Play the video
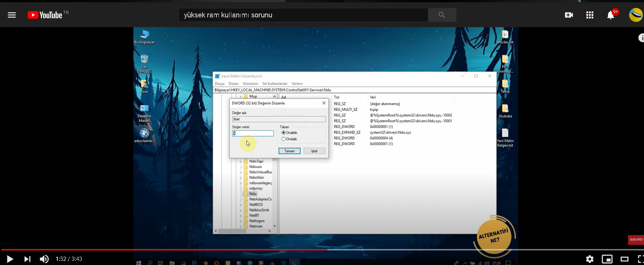This screenshot has height=265, width=644. (x=10, y=259)
